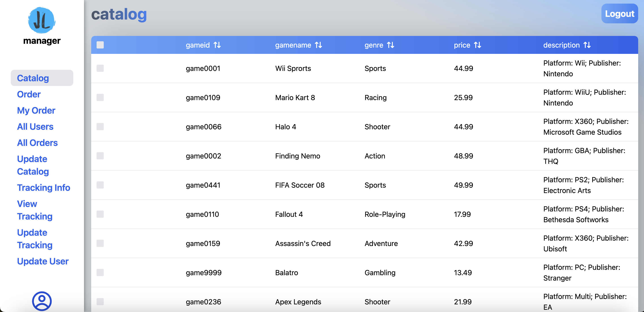Check the Balatro row checkbox
Image resolution: width=644 pixels, height=312 pixels.
click(100, 272)
